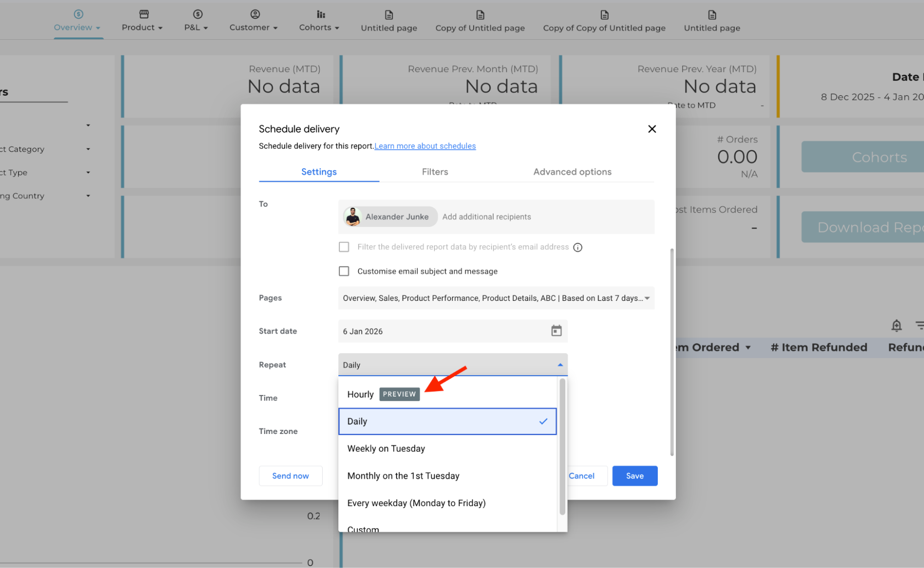Close the Schedule delivery dialog
The image size is (924, 568).
[x=652, y=129]
